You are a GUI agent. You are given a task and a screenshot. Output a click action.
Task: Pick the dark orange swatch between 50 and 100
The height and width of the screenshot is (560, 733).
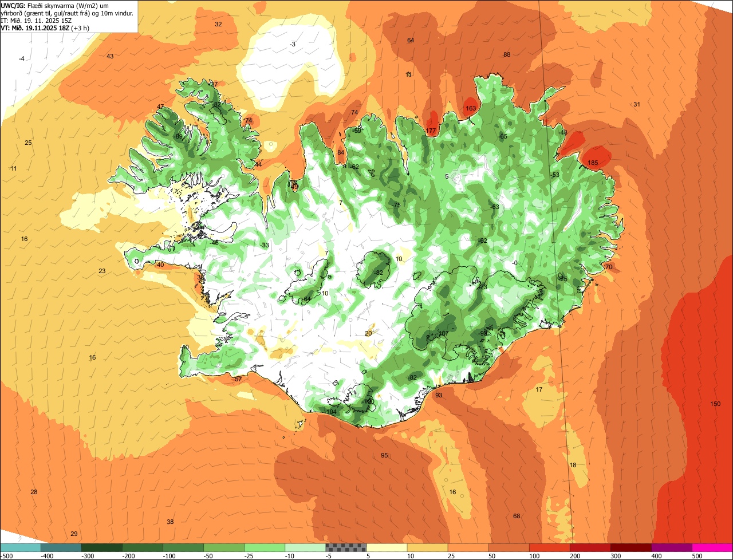508,547
